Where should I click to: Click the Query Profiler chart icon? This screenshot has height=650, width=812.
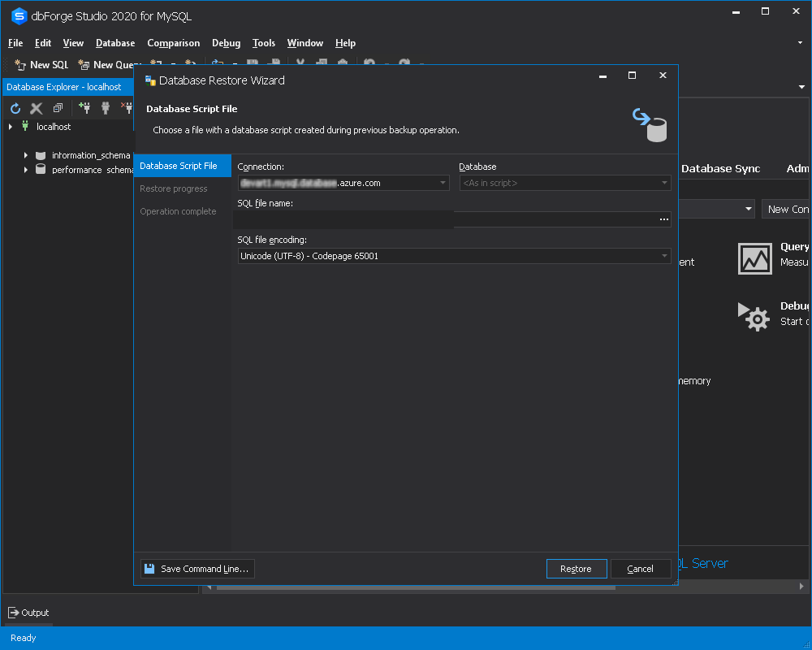754,258
